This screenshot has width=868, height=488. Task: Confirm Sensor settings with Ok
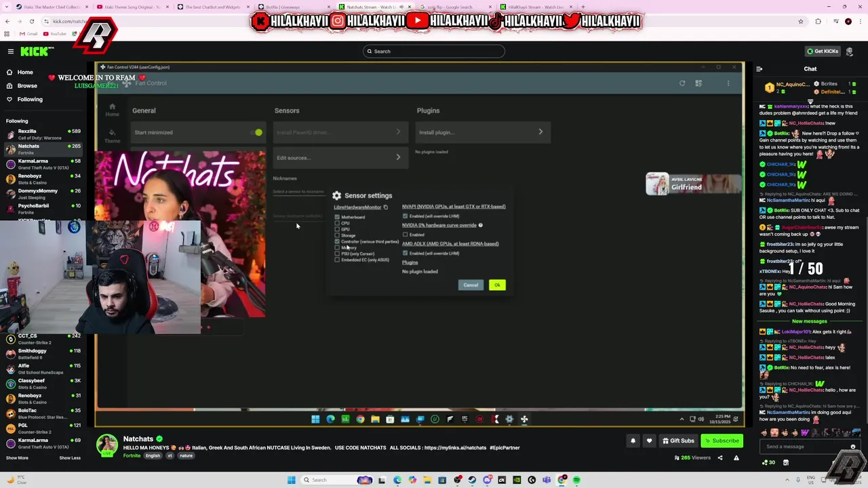click(497, 285)
